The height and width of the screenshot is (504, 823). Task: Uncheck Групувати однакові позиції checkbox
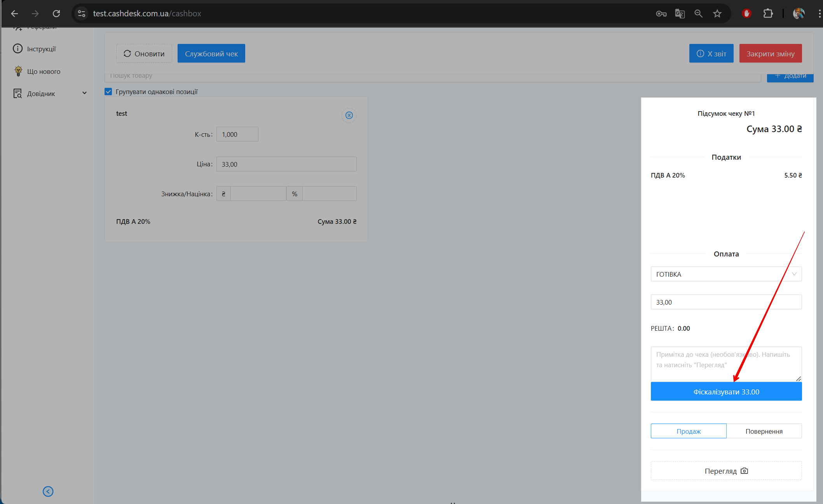tap(108, 92)
